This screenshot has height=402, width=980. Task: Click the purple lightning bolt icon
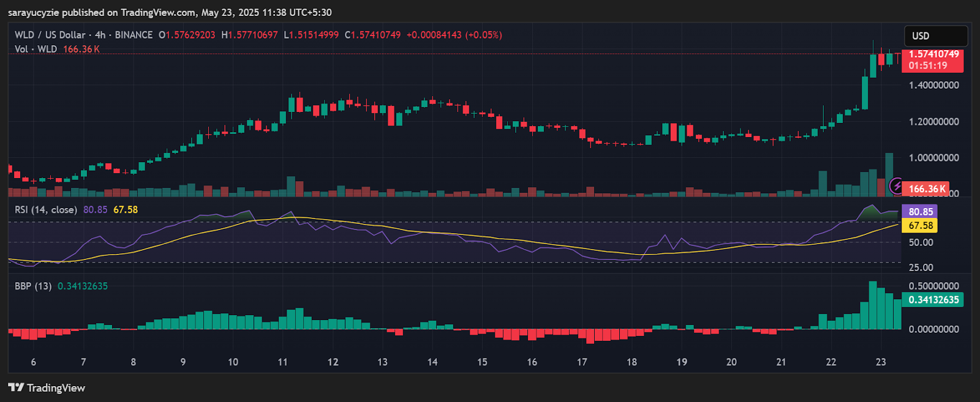click(896, 186)
